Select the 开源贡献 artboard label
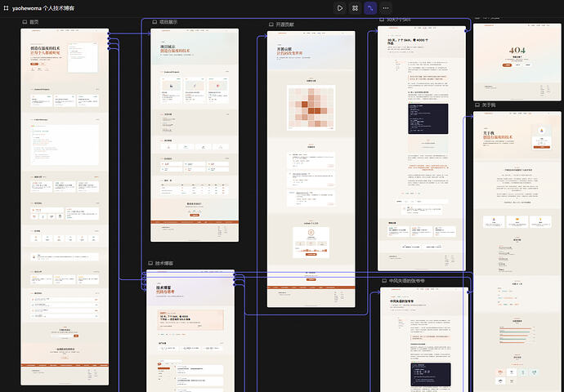The width and height of the screenshot is (564, 392). (285, 24)
